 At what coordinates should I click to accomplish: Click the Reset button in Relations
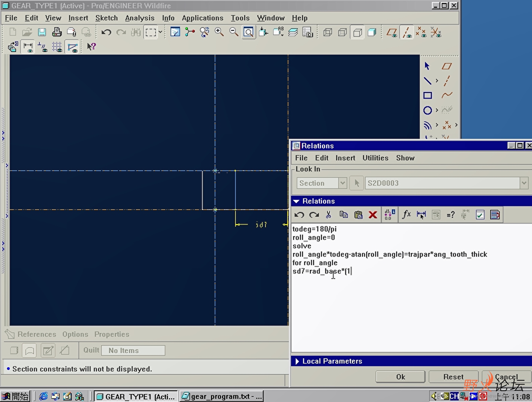coord(453,377)
